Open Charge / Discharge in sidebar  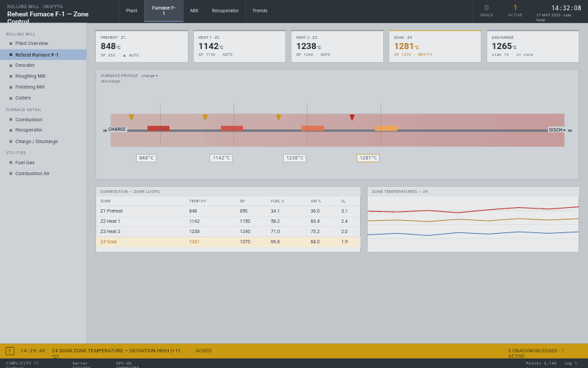click(43, 142)
